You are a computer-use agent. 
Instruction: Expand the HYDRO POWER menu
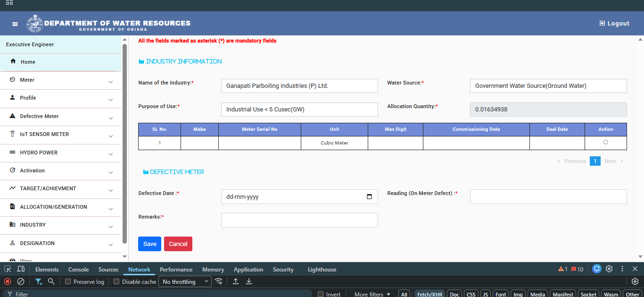tap(61, 153)
